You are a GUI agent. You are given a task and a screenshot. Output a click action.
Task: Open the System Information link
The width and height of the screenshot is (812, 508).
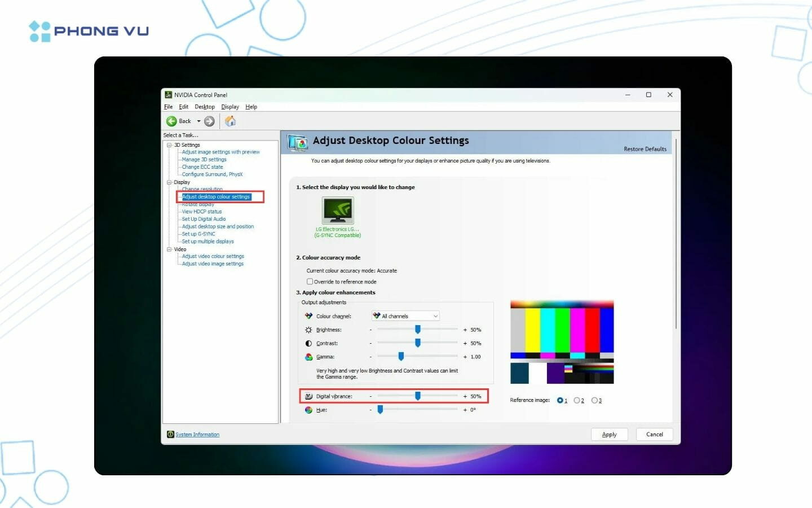[x=197, y=435]
